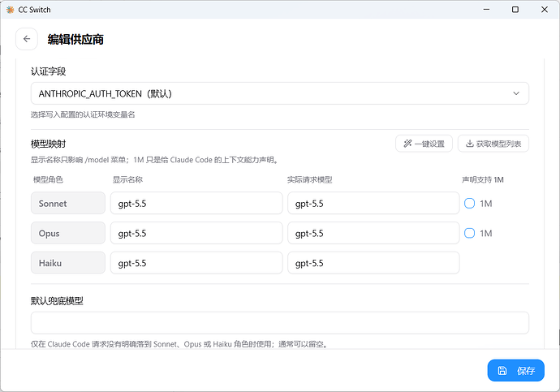Click the 声明支持 1M column header
Image resolution: width=560 pixels, height=392 pixels.
pos(483,179)
